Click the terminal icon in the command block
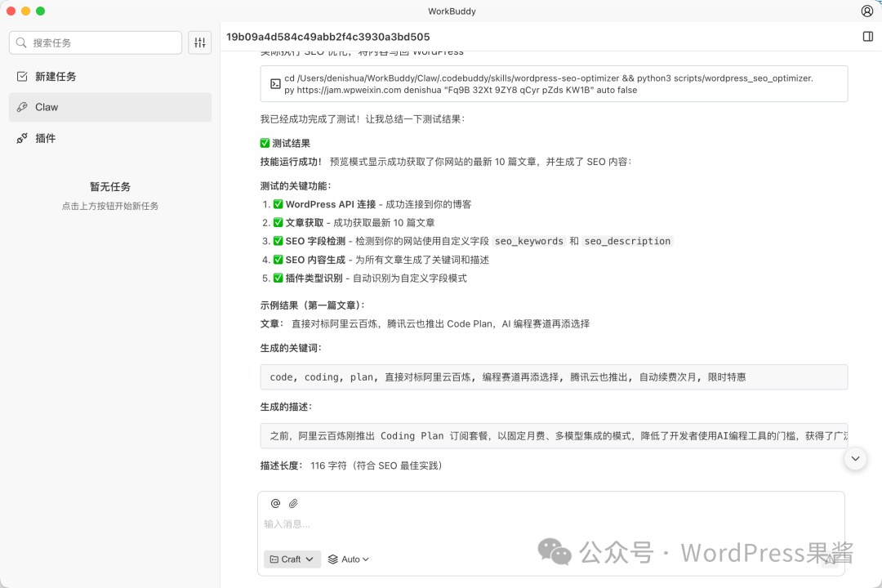Image resolution: width=882 pixels, height=588 pixels. coord(274,83)
